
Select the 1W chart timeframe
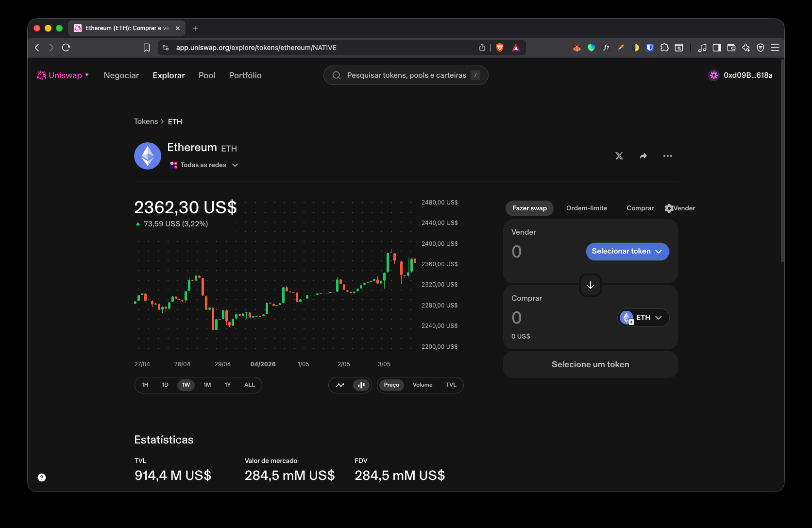point(186,385)
